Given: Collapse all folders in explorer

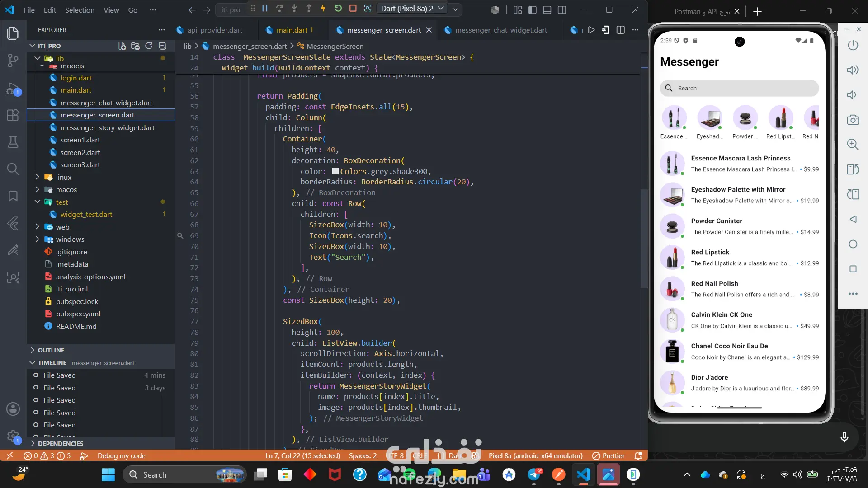Looking at the screenshot, I should coord(162,46).
